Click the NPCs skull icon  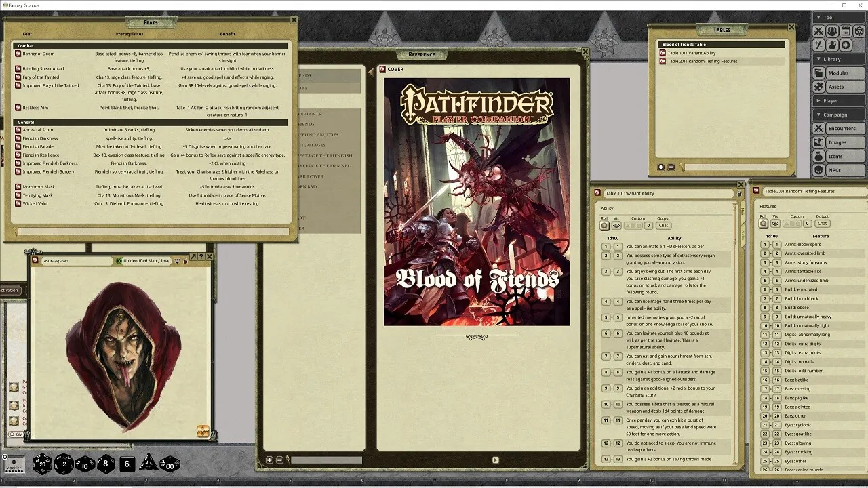[819, 170]
